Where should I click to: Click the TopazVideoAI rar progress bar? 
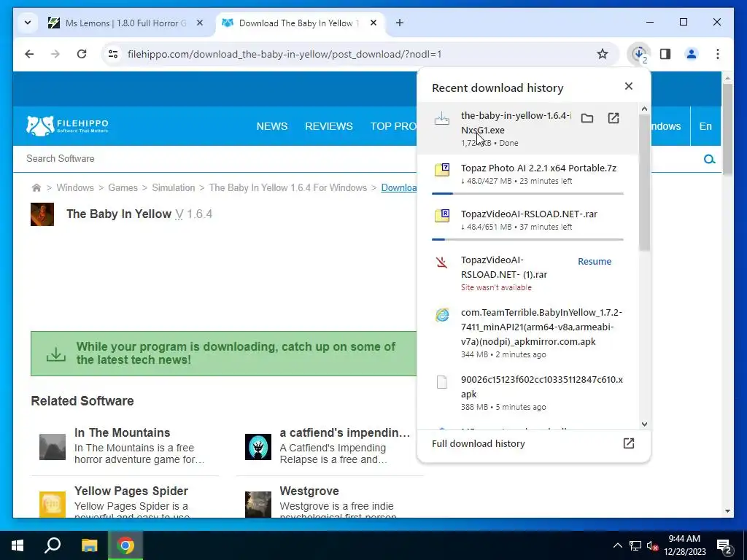527,239
